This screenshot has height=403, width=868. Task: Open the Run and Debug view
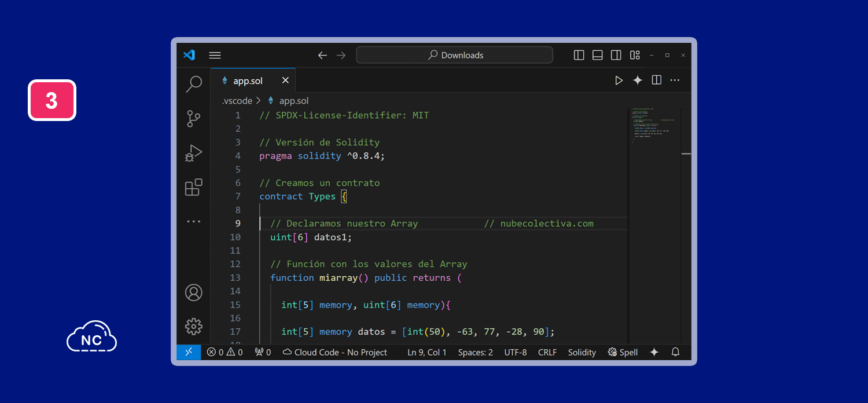point(193,153)
